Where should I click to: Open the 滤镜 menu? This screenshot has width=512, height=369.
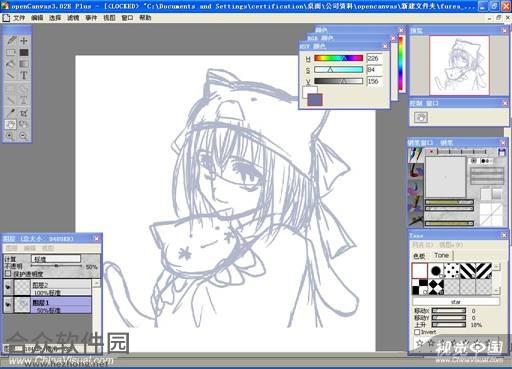click(x=73, y=18)
